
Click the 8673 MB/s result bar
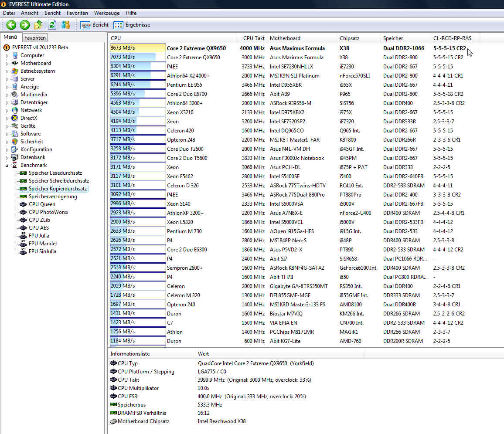click(x=138, y=48)
